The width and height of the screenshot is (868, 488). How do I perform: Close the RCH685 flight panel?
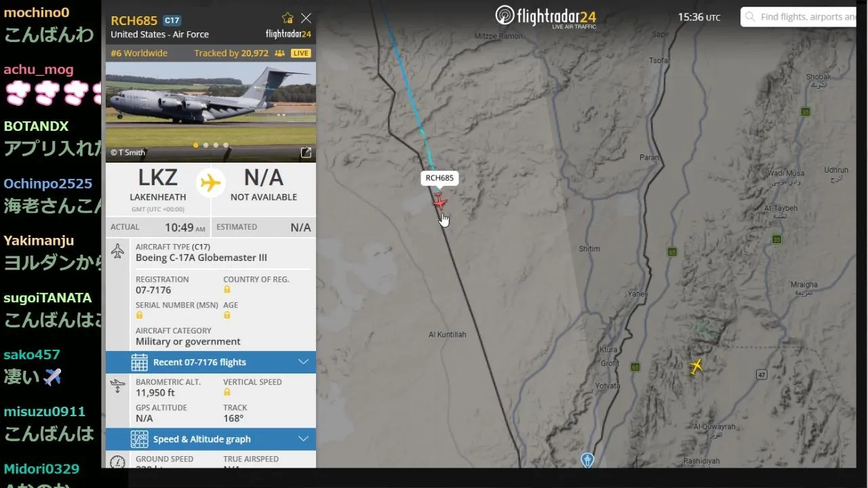click(306, 18)
